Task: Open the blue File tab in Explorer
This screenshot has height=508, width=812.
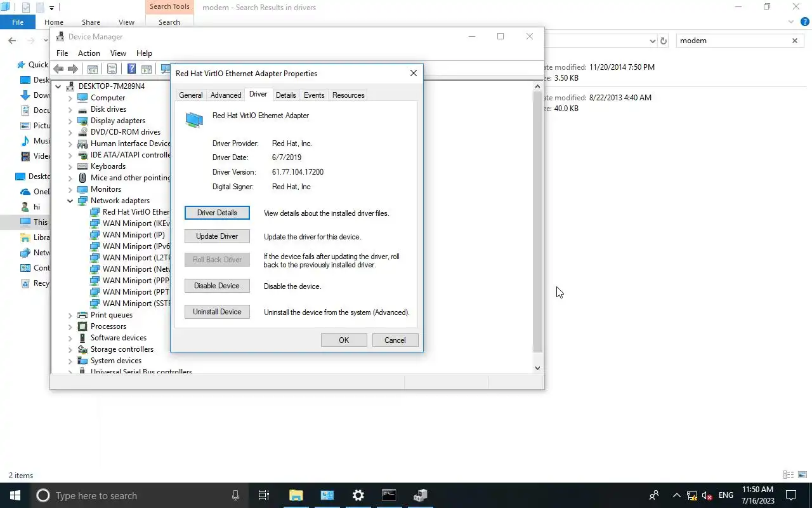Action: pos(18,22)
